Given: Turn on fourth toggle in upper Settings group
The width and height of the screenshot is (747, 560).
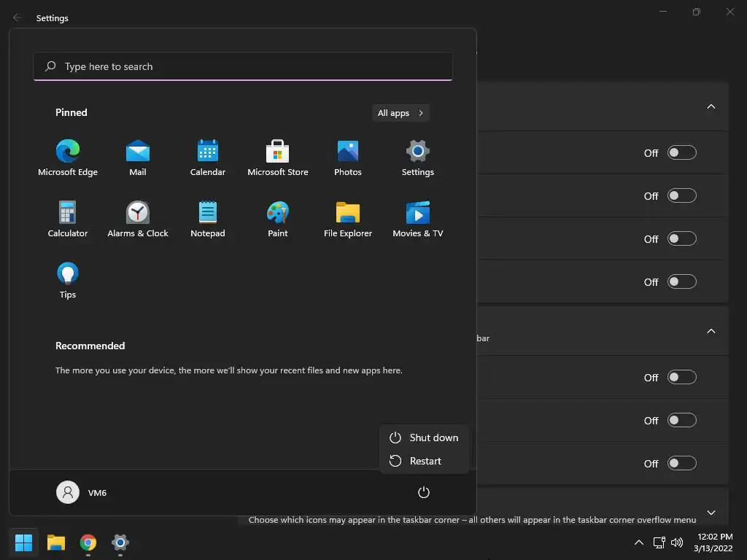Looking at the screenshot, I should [x=682, y=282].
